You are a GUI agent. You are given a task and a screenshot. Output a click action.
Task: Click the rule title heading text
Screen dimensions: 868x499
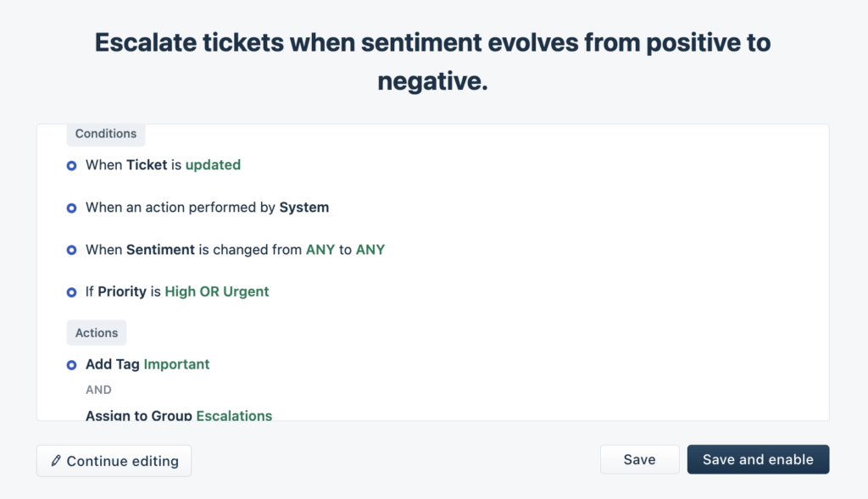(x=433, y=61)
